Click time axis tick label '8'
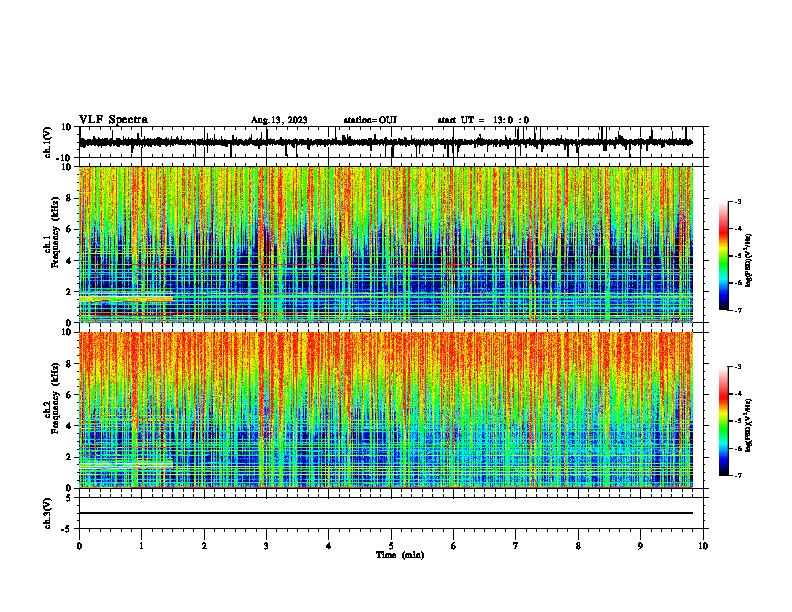The image size is (792, 612). (578, 546)
